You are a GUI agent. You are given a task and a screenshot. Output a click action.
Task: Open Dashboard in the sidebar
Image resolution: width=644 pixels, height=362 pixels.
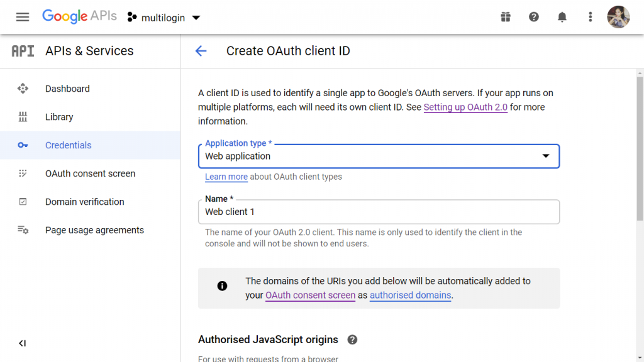click(67, 89)
